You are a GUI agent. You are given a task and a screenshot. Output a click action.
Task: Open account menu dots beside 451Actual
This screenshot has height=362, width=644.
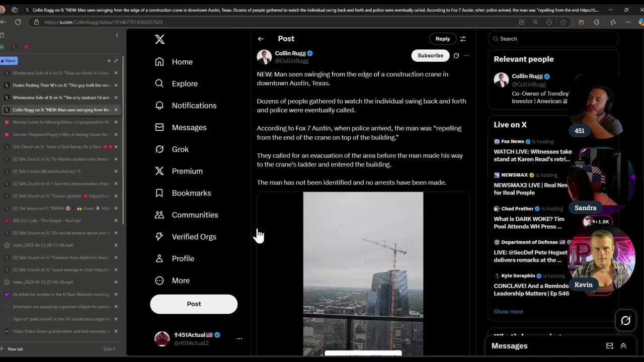point(239,339)
